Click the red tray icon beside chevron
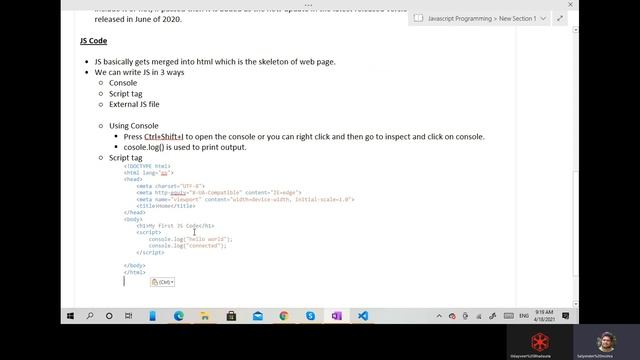The height and width of the screenshot is (360, 640). tap(452, 316)
